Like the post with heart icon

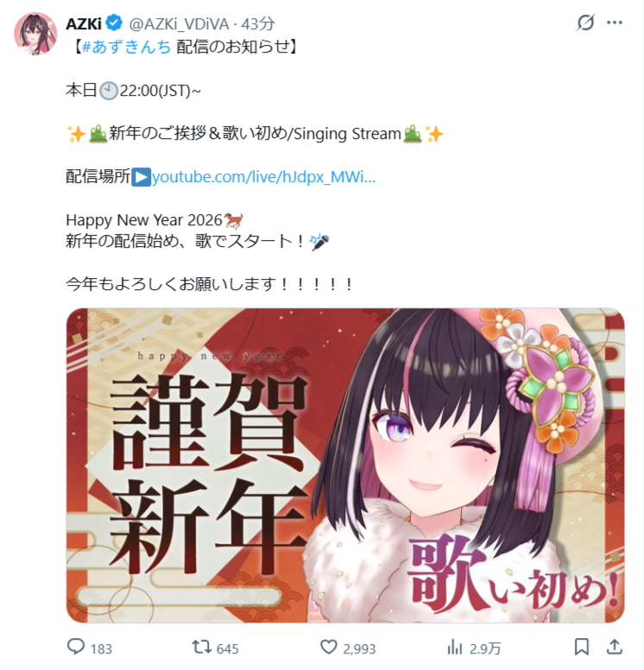tap(329, 647)
